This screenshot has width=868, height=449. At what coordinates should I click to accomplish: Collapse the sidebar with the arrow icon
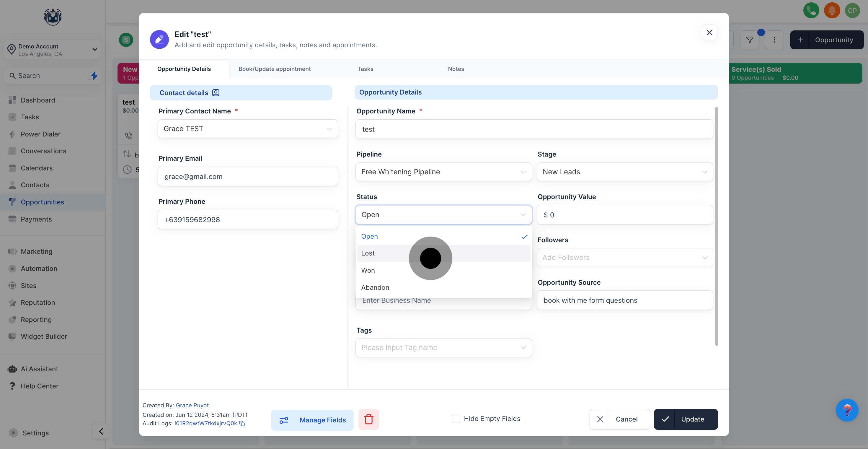pos(101,431)
